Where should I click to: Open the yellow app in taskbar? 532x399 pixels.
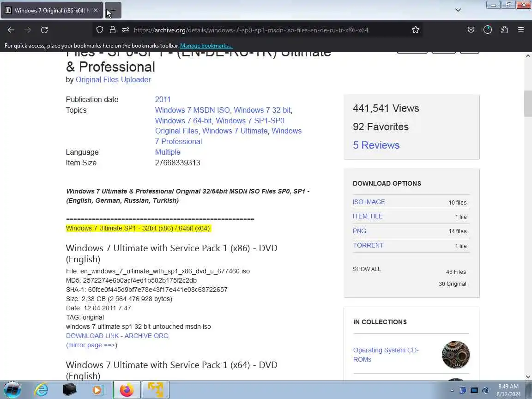[155, 389]
